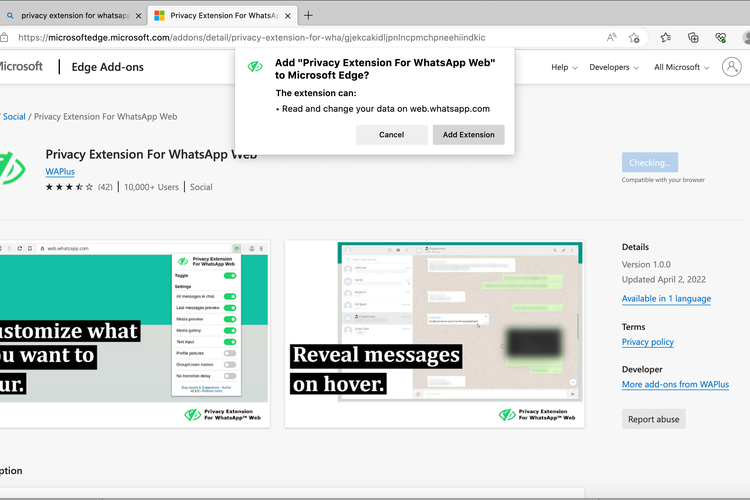Open a new tab with plus icon

pos(308,15)
